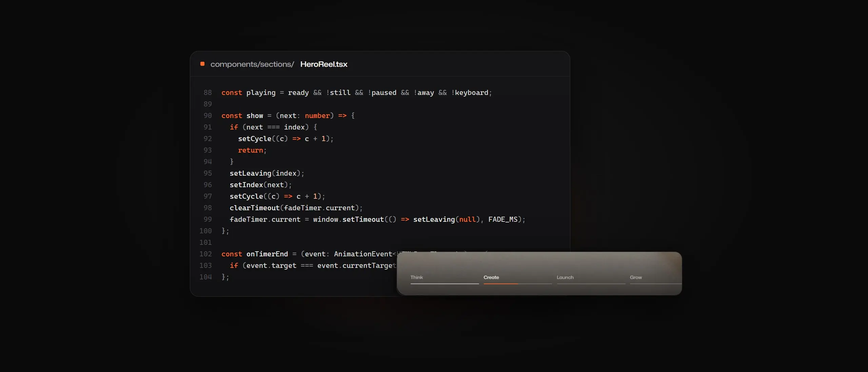Click line number 90
868x372 pixels.
tap(208, 116)
